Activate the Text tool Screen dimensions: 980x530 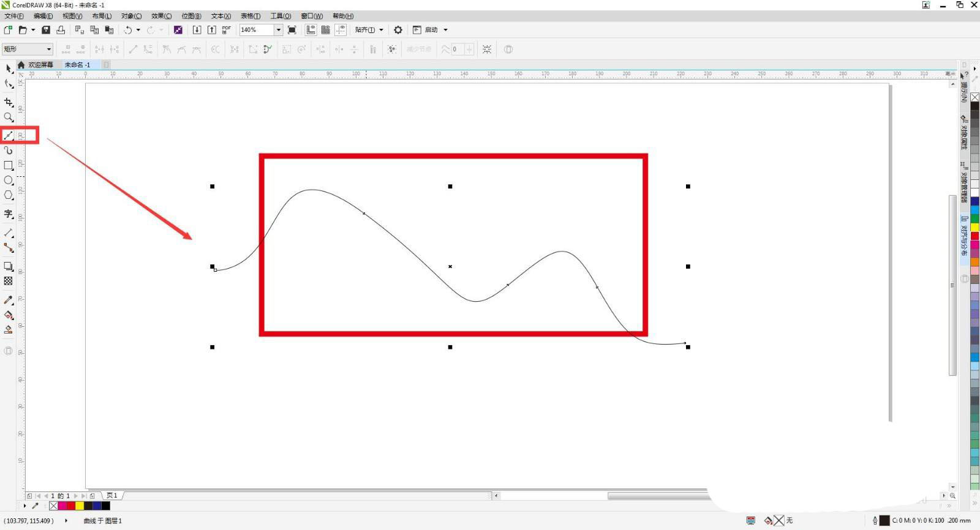pyautogui.click(x=8, y=214)
